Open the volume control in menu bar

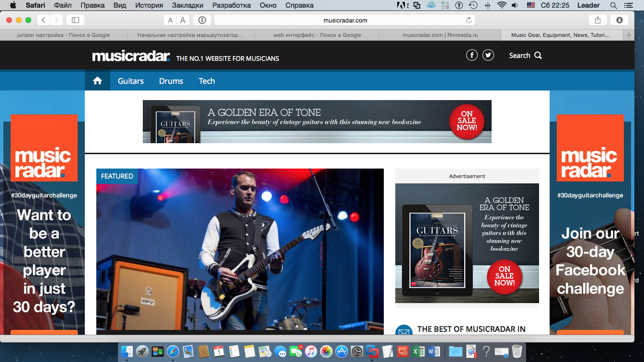click(515, 5)
